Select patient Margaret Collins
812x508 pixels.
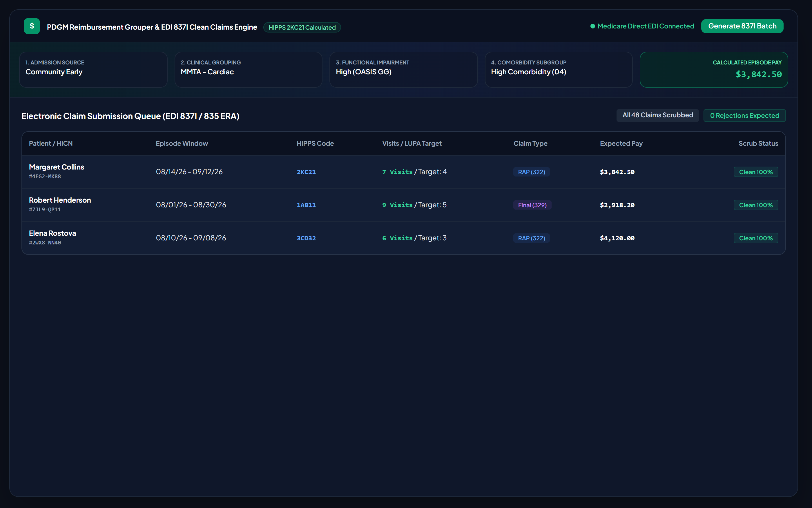[x=56, y=167]
